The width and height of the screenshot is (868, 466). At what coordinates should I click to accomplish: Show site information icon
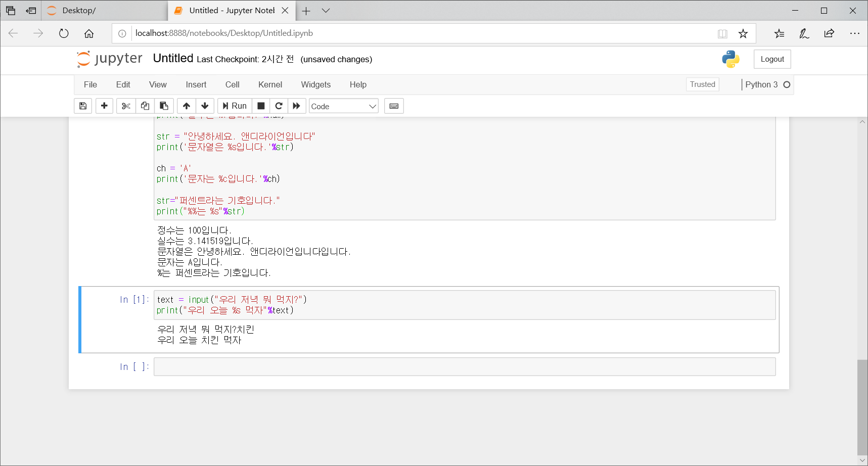coord(122,33)
